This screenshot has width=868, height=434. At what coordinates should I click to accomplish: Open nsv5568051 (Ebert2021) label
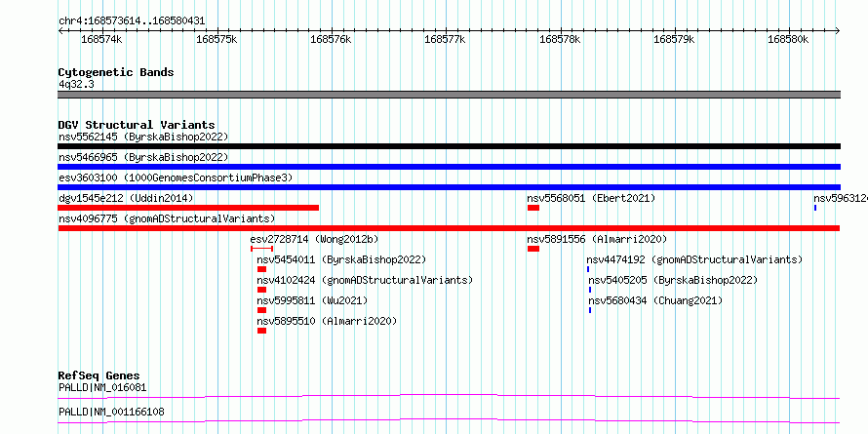(x=591, y=198)
